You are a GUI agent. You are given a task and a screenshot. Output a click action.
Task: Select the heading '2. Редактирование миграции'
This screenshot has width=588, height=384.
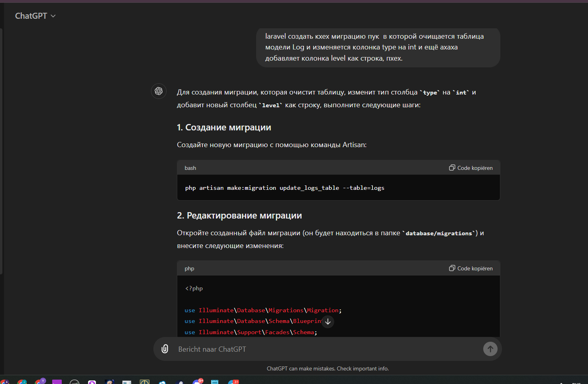tap(239, 216)
